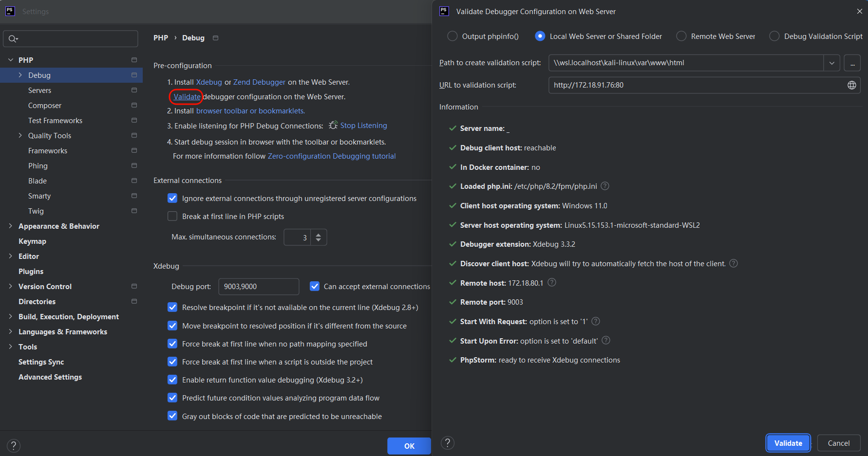Image resolution: width=868 pixels, height=456 pixels.
Task: Open path to validation script dropdown
Action: (x=831, y=63)
